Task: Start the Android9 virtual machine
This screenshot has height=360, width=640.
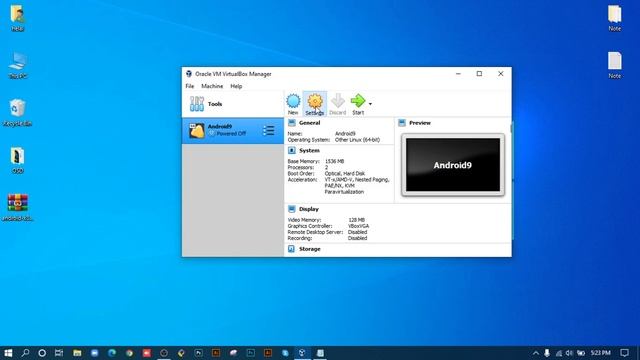Action: click(358, 104)
